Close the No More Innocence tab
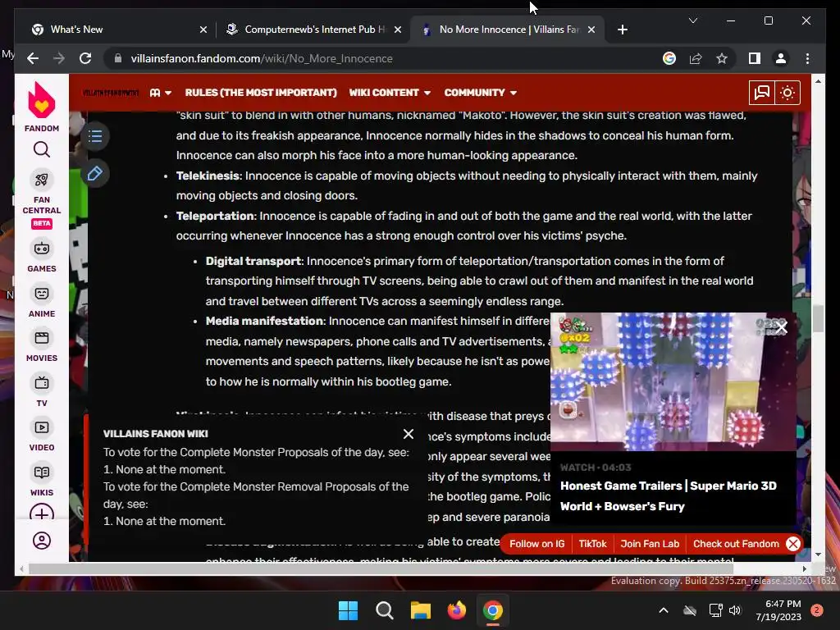Image resolution: width=840 pixels, height=630 pixels. click(591, 30)
